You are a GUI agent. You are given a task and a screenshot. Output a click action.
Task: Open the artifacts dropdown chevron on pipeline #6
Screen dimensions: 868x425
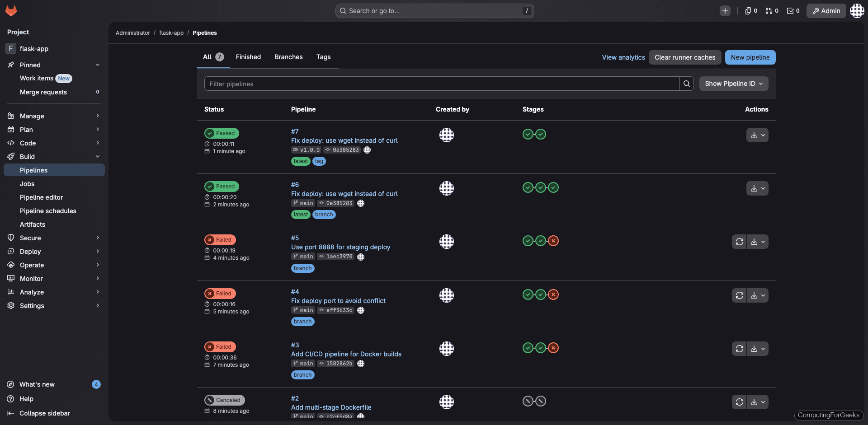763,188
